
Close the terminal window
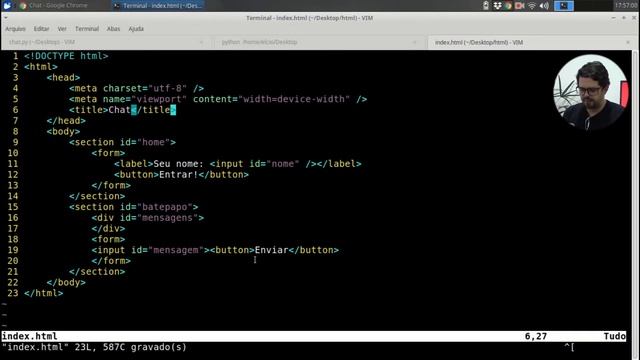(x=634, y=18)
